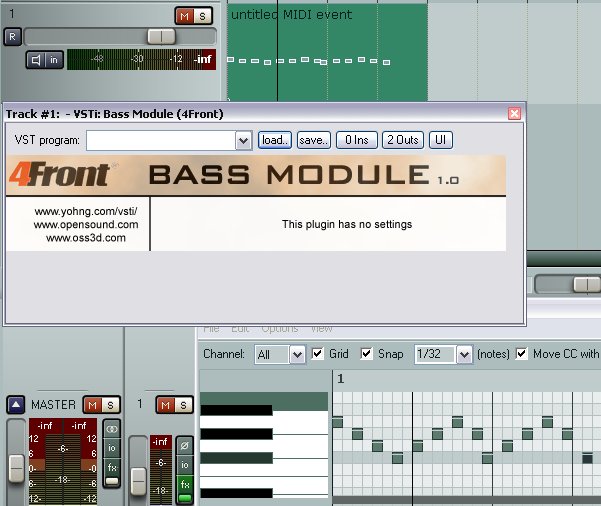Click the piano roll measure 1 ruler

point(466,380)
